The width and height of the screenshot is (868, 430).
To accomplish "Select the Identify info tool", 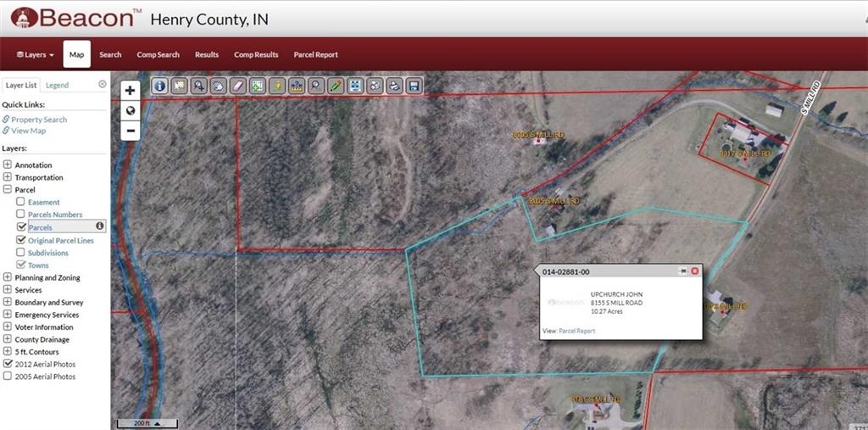I will 160,86.
